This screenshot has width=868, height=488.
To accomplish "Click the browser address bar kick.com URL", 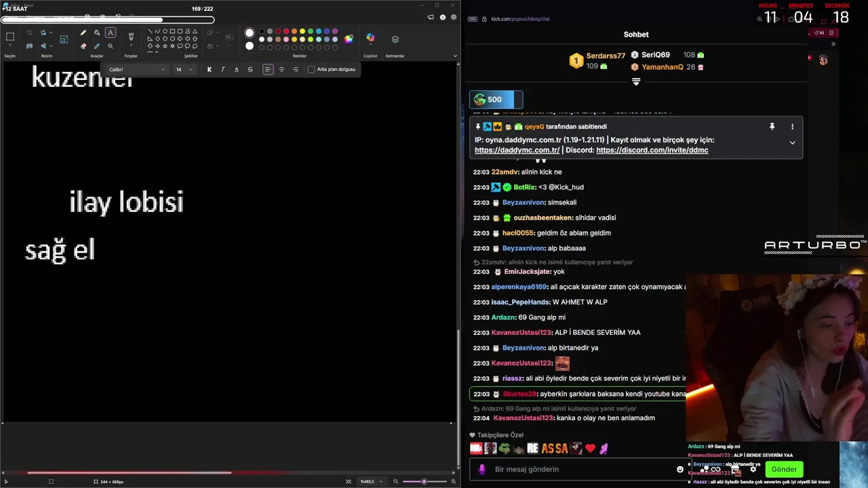I will 520,19.
